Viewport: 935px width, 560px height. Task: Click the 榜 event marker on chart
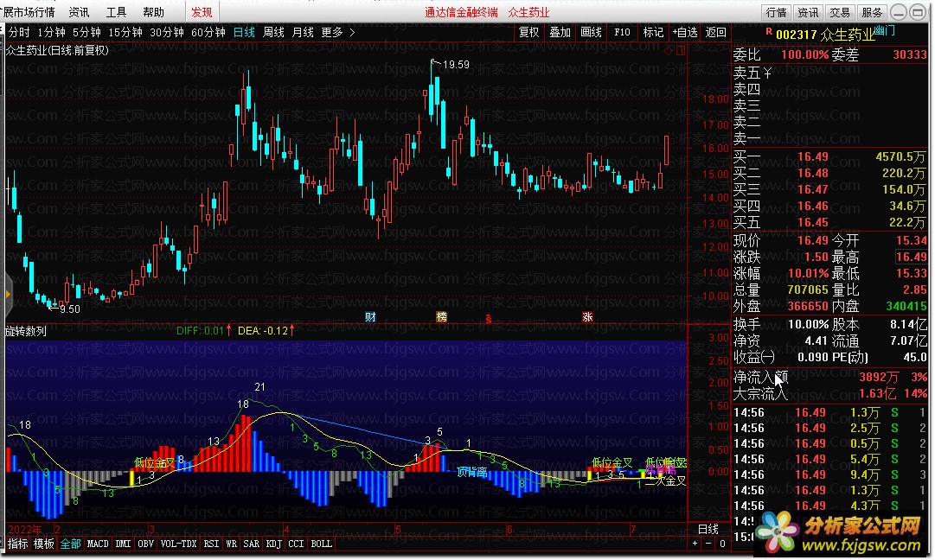(441, 317)
